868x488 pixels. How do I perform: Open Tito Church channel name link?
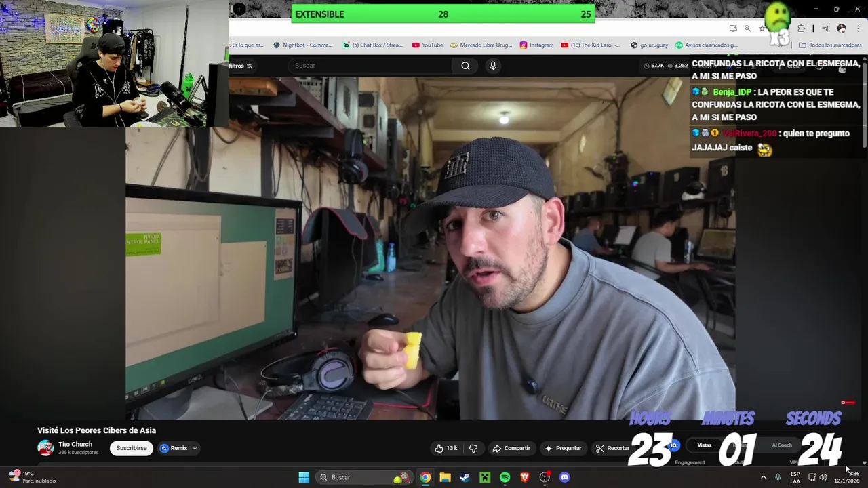pos(75,445)
